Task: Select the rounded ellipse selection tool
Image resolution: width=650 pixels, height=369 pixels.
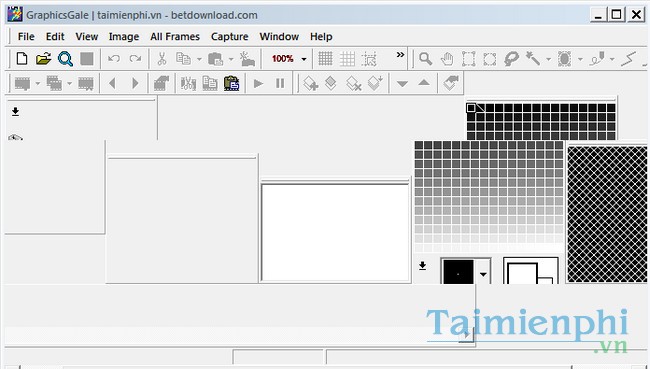Action: click(490, 59)
